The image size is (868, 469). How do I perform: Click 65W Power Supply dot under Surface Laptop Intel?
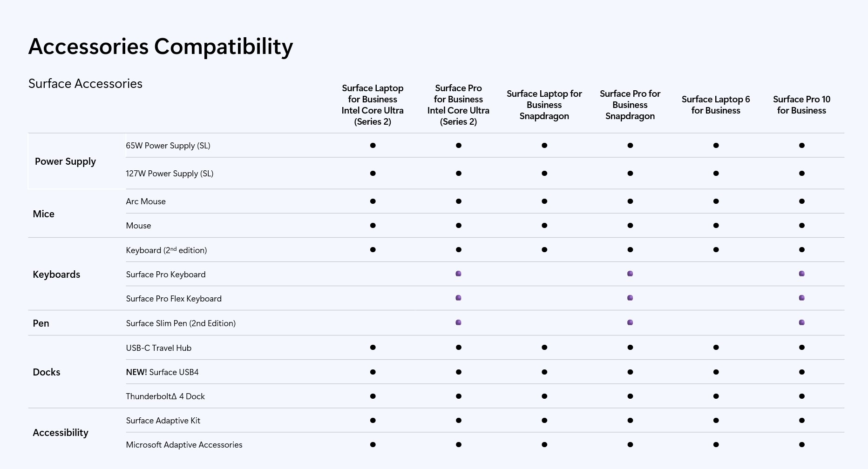coord(373,146)
